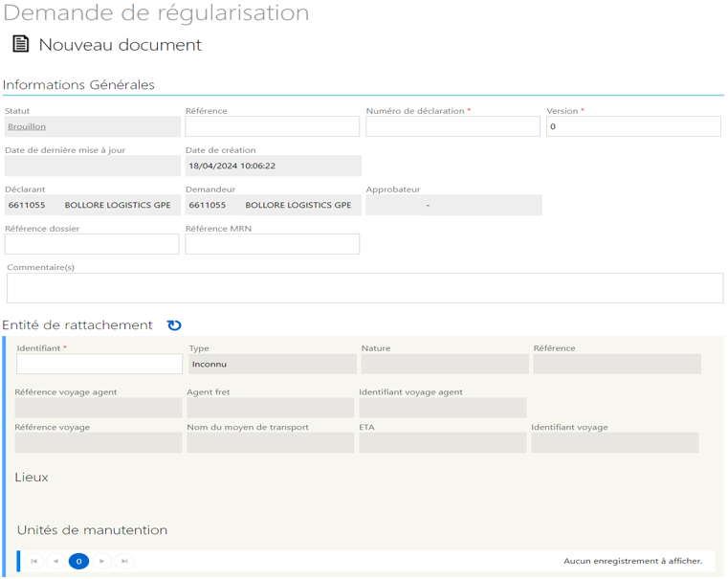The height and width of the screenshot is (579, 728).
Task: Click the Demandeur BOLLORE LOGISTICS GPE field
Action: 273,205
